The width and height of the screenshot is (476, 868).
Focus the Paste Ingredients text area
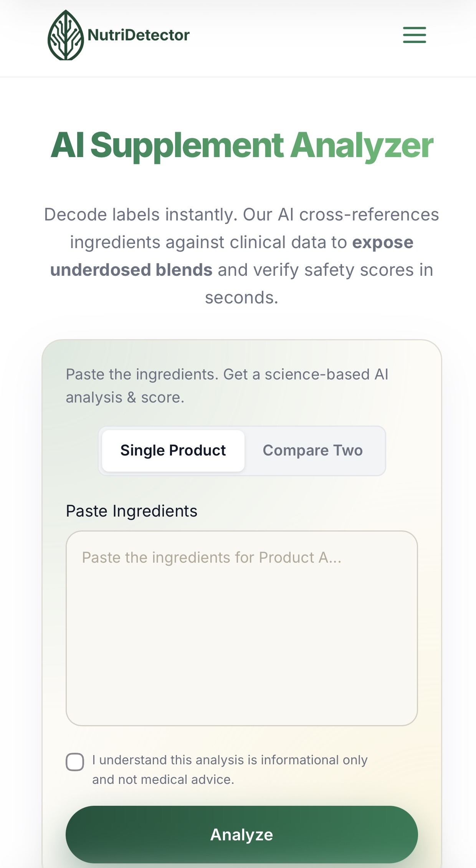[x=241, y=628]
